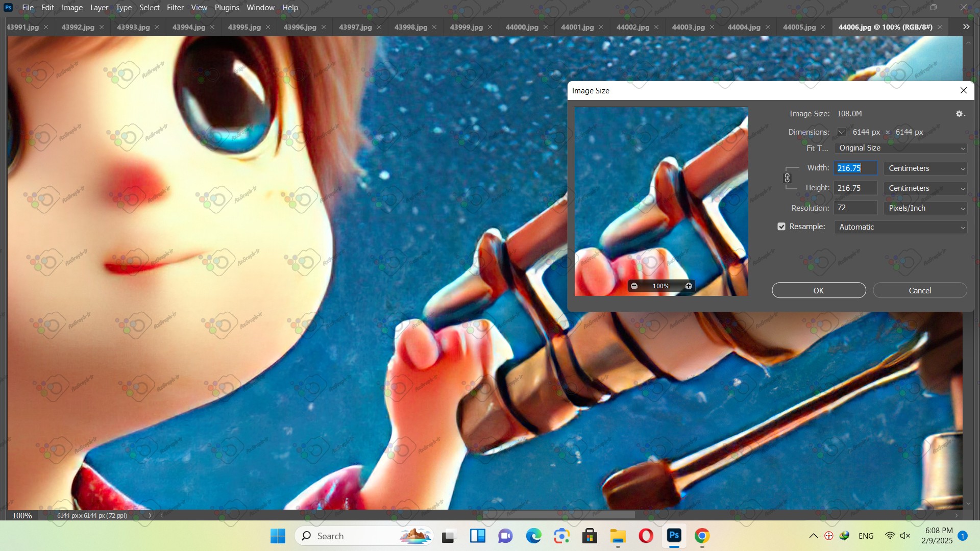Cancel the Image Size dialog
This screenshot has height=551, width=980.
tap(920, 290)
